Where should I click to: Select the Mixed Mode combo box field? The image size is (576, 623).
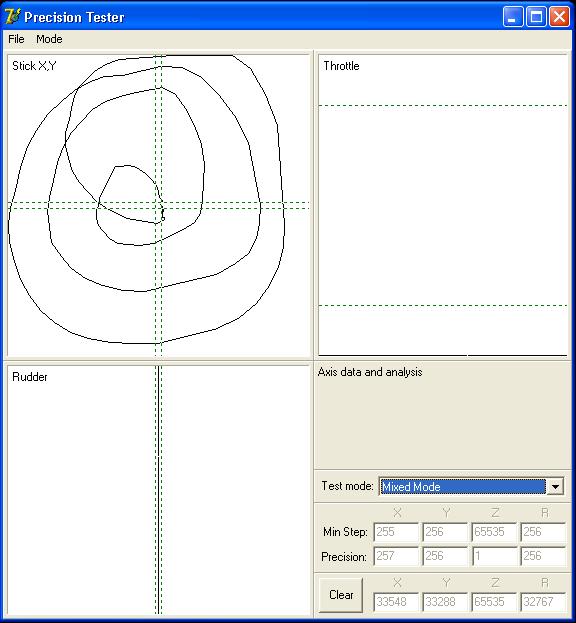[x=471, y=486]
